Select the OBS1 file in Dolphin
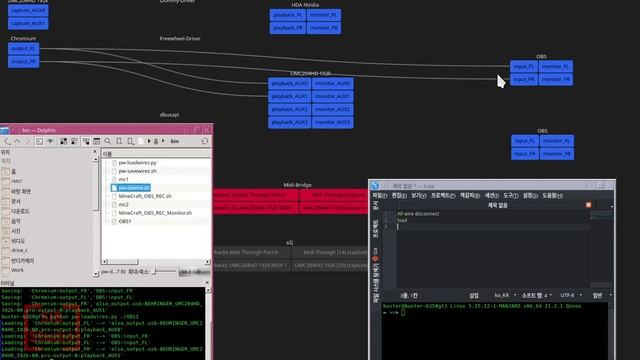This screenshot has width=640, height=360. tap(124, 221)
